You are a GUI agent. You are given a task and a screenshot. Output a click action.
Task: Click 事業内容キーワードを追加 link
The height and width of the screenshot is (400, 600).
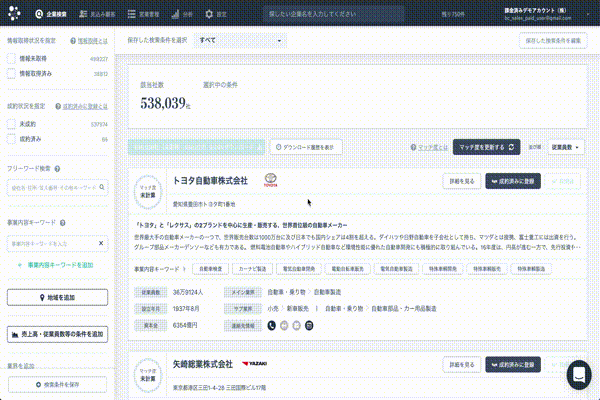tap(56, 265)
